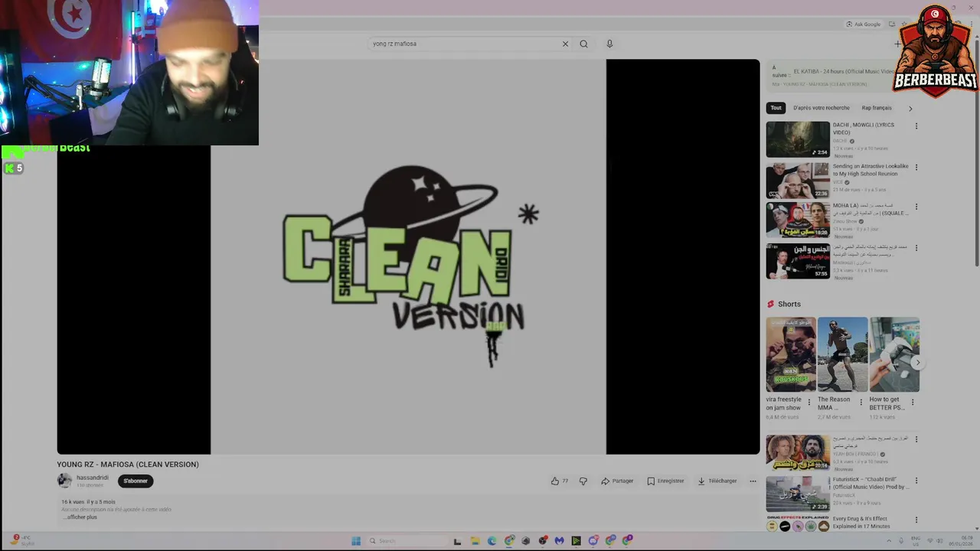Open MOHA LA SQUALE video thumbnail
Viewport: 980px width, 551px height.
tap(798, 220)
